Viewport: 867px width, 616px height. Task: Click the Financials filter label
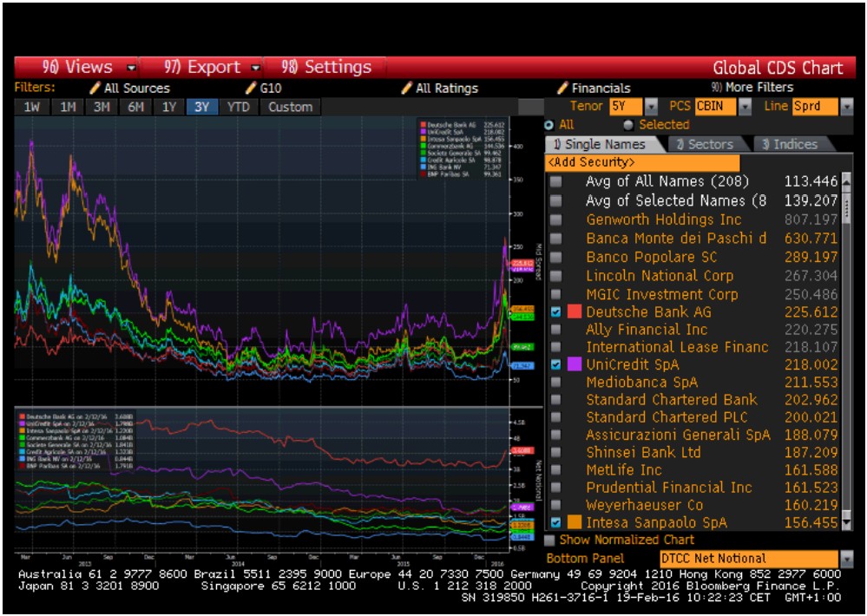(x=601, y=88)
